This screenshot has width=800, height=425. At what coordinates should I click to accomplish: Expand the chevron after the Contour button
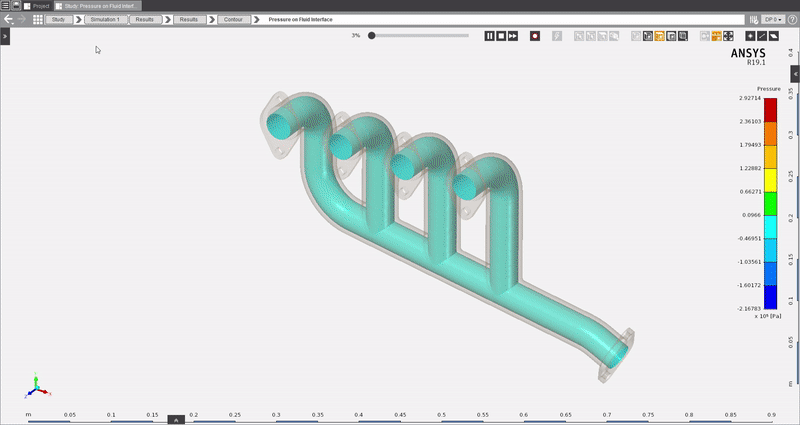tap(257, 19)
